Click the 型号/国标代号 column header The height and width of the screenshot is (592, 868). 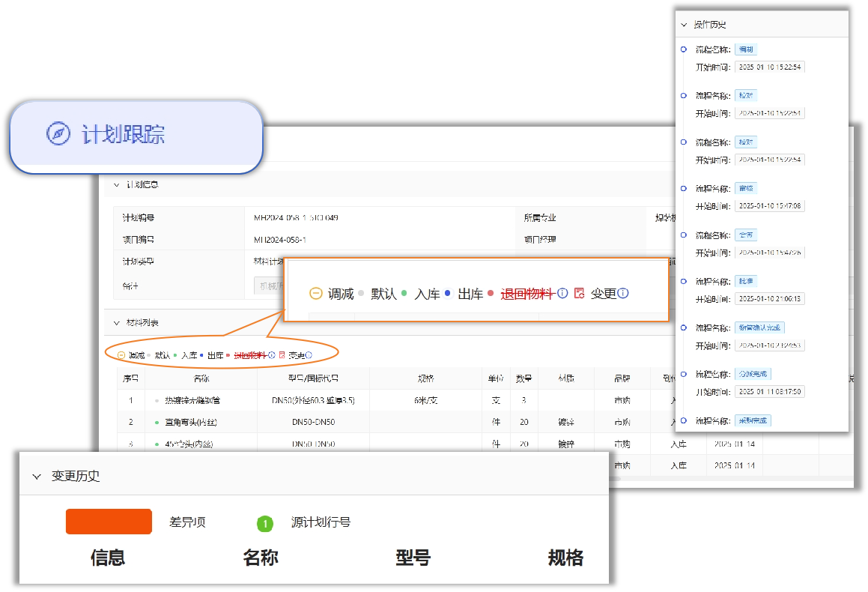tap(313, 378)
